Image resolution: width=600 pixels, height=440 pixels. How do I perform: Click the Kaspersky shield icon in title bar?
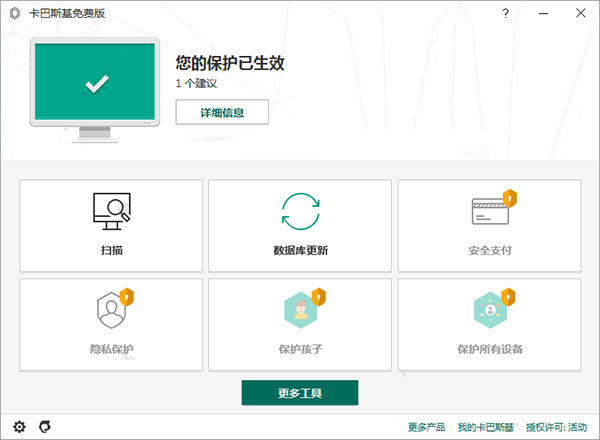click(x=14, y=13)
